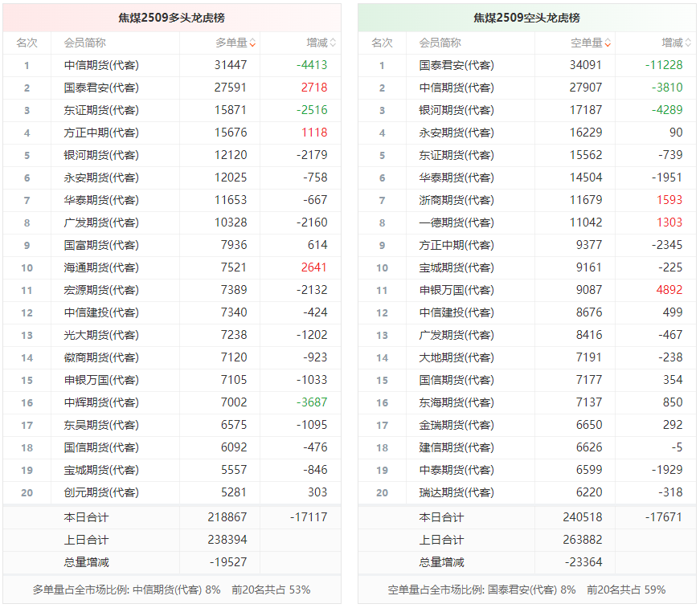Select 一德期货(代客) row name
The width and height of the screenshot is (700, 608).
[x=456, y=222]
